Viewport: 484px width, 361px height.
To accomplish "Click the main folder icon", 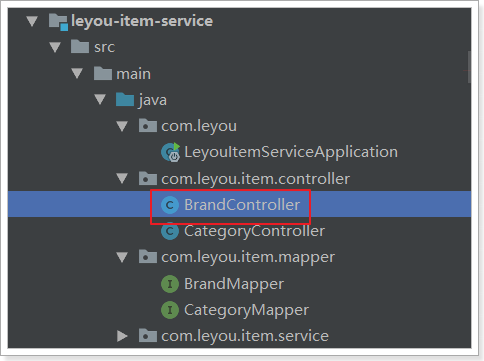I will click(x=103, y=73).
